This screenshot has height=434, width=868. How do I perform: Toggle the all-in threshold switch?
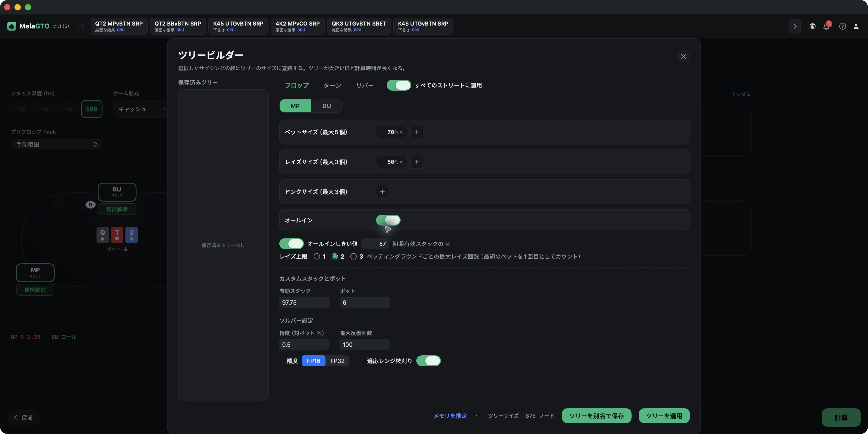pos(291,244)
